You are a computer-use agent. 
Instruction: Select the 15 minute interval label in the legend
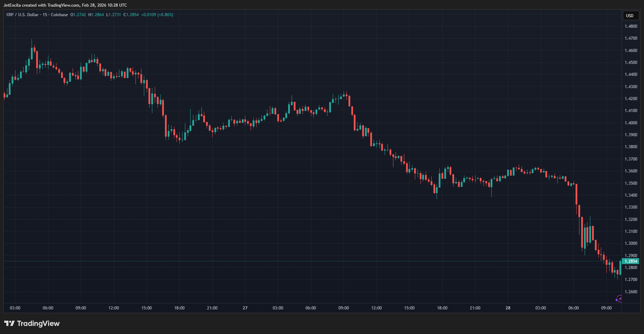tap(45, 15)
